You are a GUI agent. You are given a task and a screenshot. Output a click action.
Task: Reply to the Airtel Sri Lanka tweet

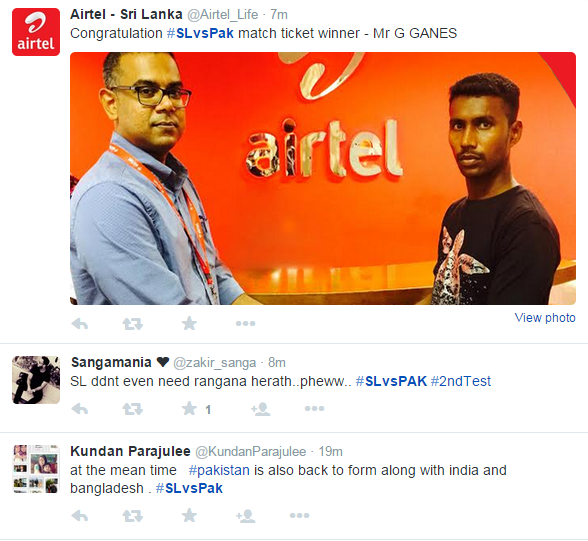click(x=80, y=323)
